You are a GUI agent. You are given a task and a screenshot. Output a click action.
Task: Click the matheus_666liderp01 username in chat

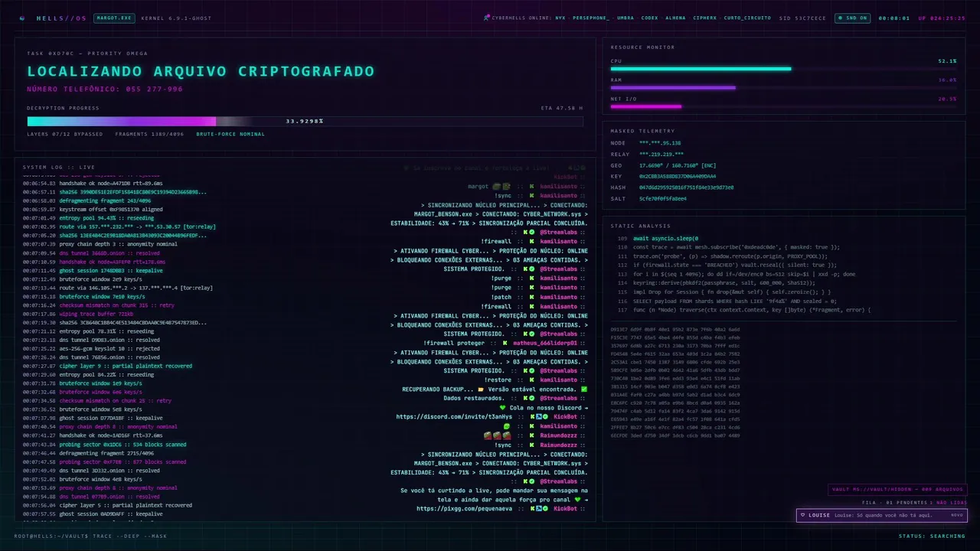(545, 343)
